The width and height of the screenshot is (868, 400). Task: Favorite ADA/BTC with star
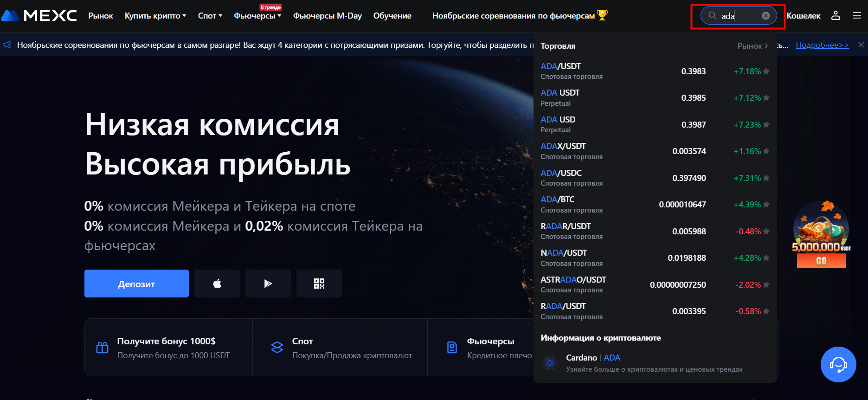(766, 205)
